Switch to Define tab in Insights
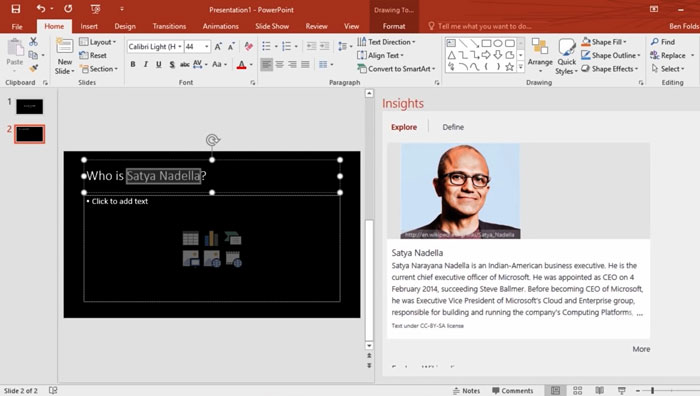Screen dimensions: 700x396 (x=453, y=127)
